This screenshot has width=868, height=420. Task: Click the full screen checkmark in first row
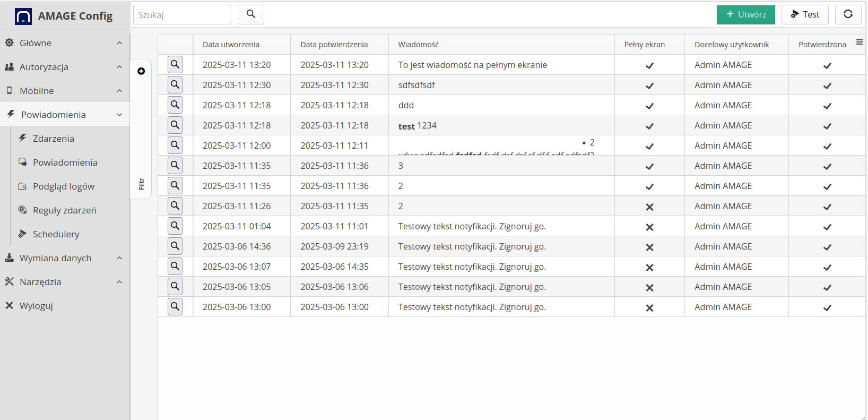click(649, 66)
